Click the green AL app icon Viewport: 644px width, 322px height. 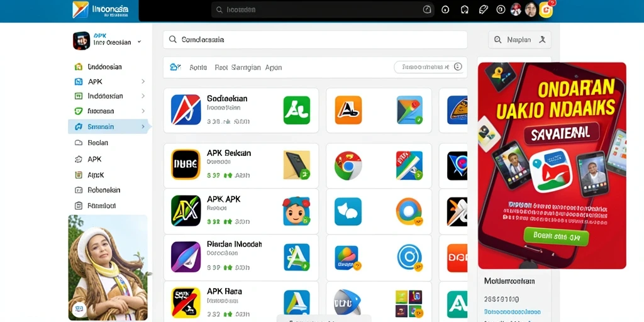pos(297,110)
